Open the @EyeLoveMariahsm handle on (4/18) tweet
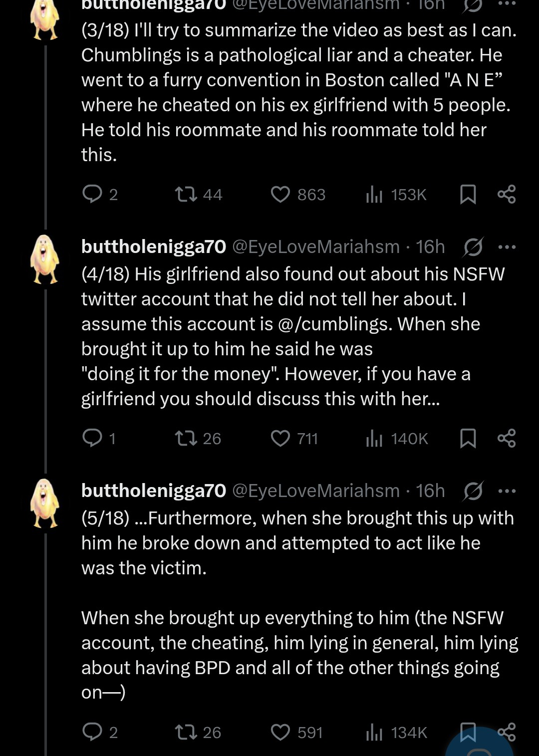This screenshot has height=756, width=539. point(316,247)
